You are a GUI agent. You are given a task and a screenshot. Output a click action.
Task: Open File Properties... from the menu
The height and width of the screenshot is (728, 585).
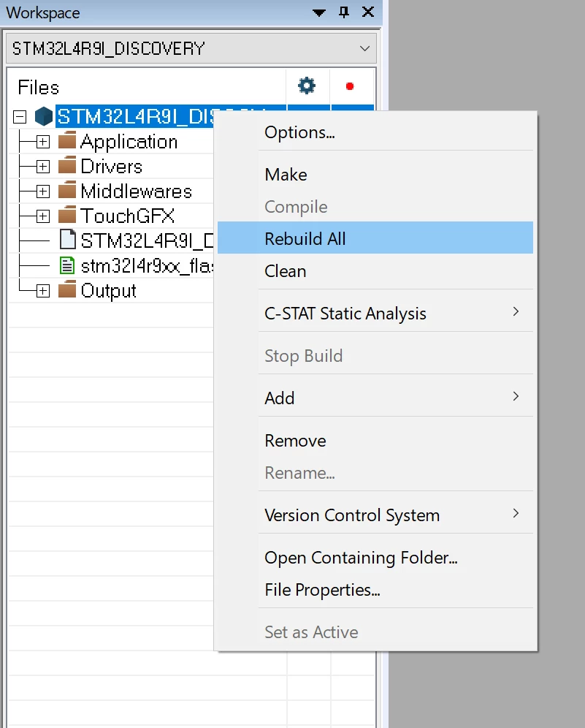tap(375, 590)
